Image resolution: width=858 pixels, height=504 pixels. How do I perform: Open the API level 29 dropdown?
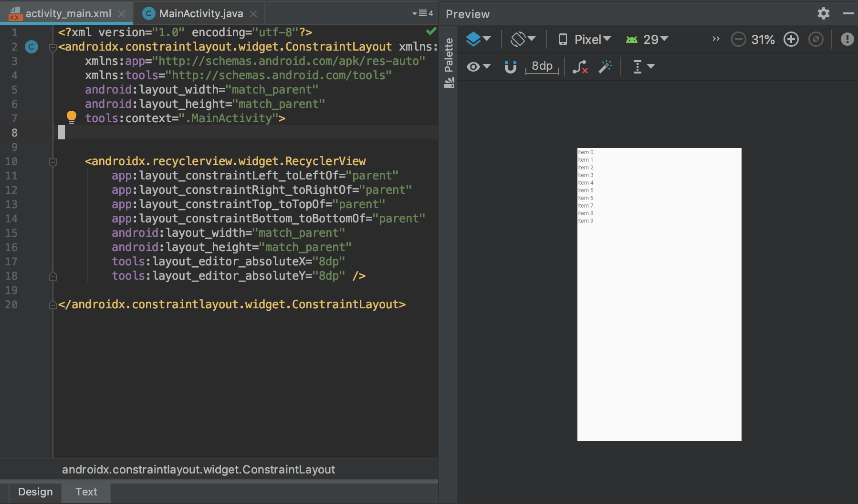648,39
